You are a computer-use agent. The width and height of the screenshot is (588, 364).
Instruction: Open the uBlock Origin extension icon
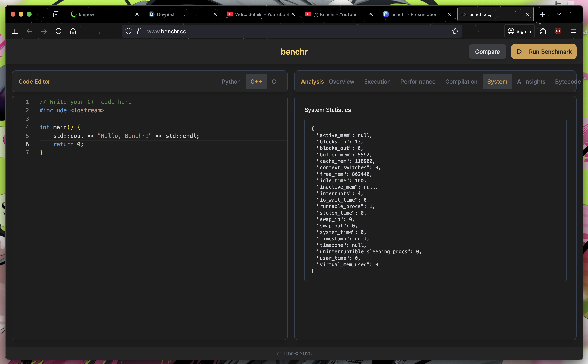(x=558, y=31)
